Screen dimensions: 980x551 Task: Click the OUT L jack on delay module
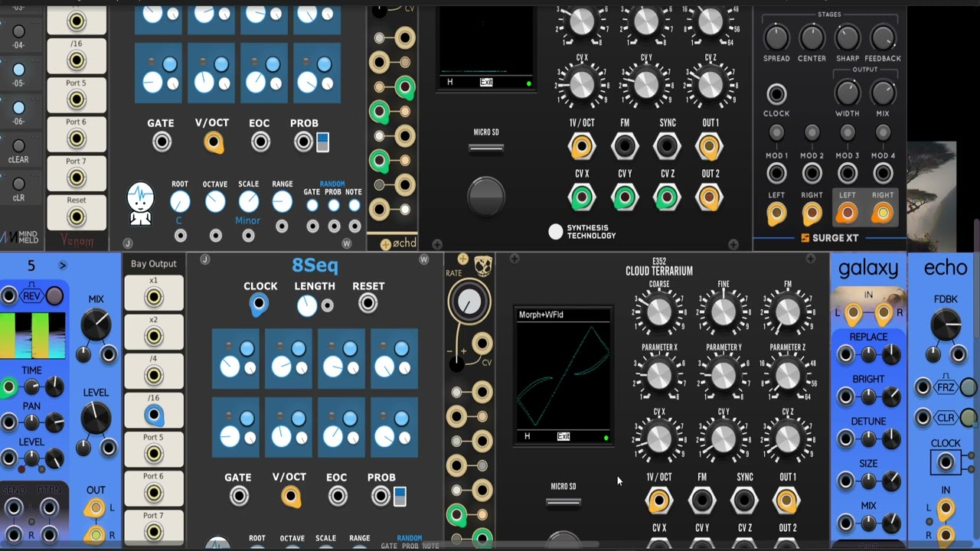click(x=94, y=507)
